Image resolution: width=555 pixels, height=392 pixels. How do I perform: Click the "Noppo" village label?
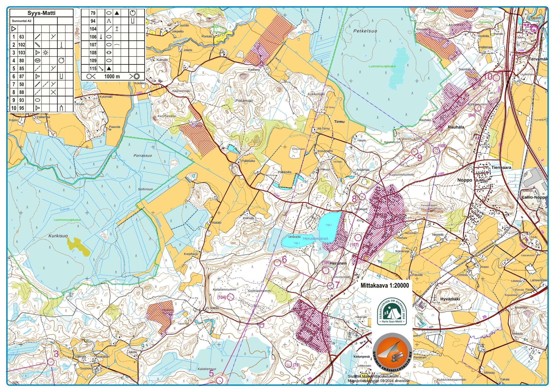pyautogui.click(x=465, y=180)
